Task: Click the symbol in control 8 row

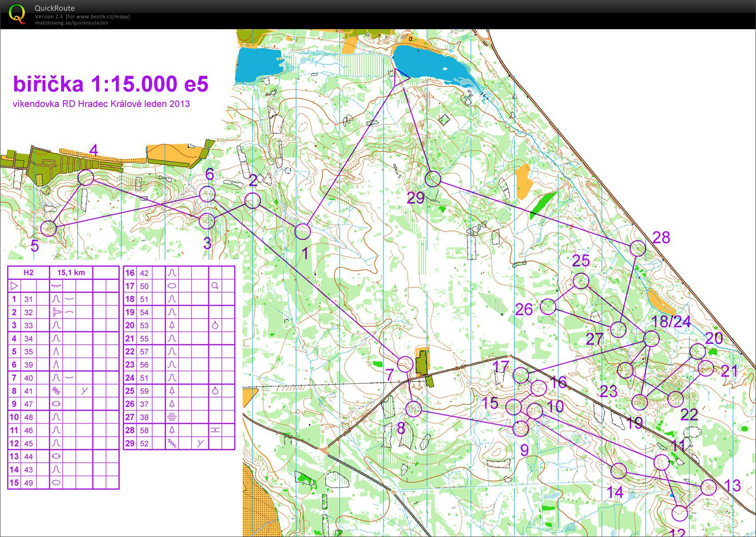Action: coord(56,391)
